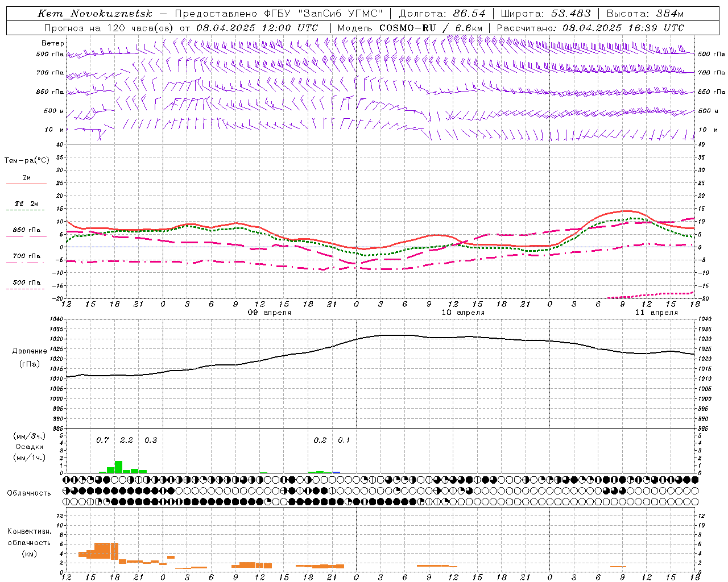Select the 'Долгота: 86.54' value
The image size is (728, 582).
[442, 14]
